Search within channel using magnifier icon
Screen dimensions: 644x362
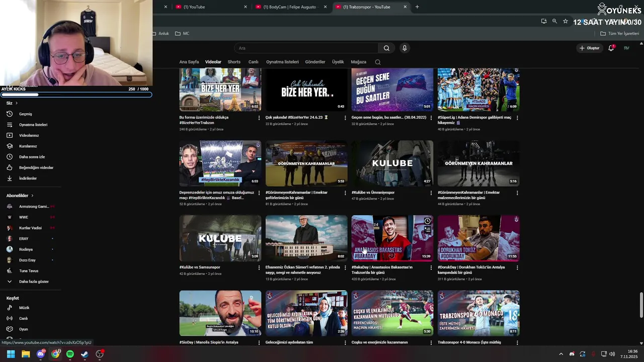tap(378, 62)
